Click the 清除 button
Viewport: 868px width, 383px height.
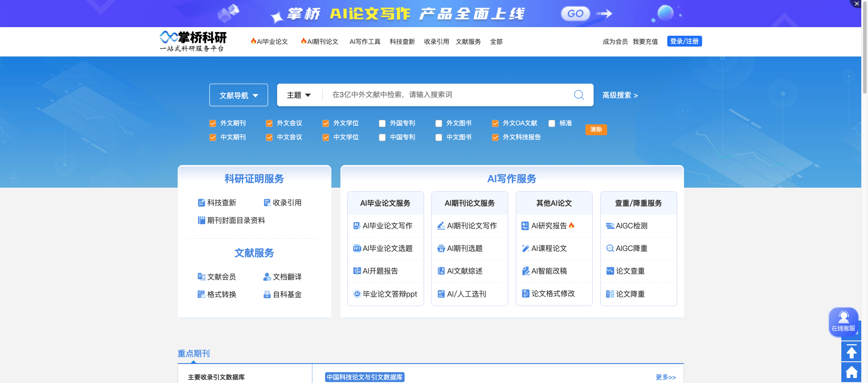pyautogui.click(x=596, y=130)
